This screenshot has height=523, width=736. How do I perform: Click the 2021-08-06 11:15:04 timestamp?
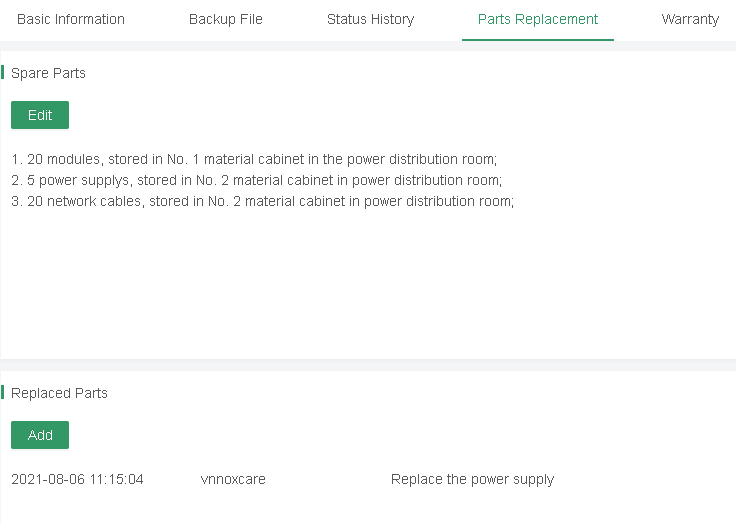(x=77, y=479)
